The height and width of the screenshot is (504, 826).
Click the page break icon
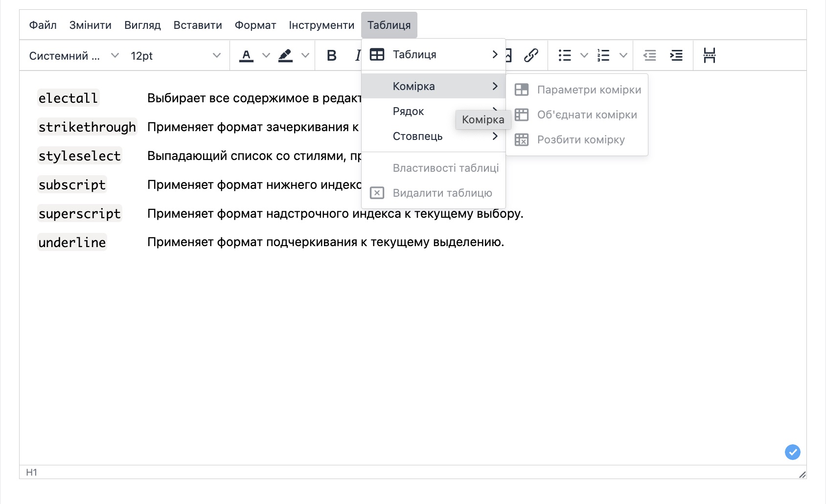tap(709, 56)
